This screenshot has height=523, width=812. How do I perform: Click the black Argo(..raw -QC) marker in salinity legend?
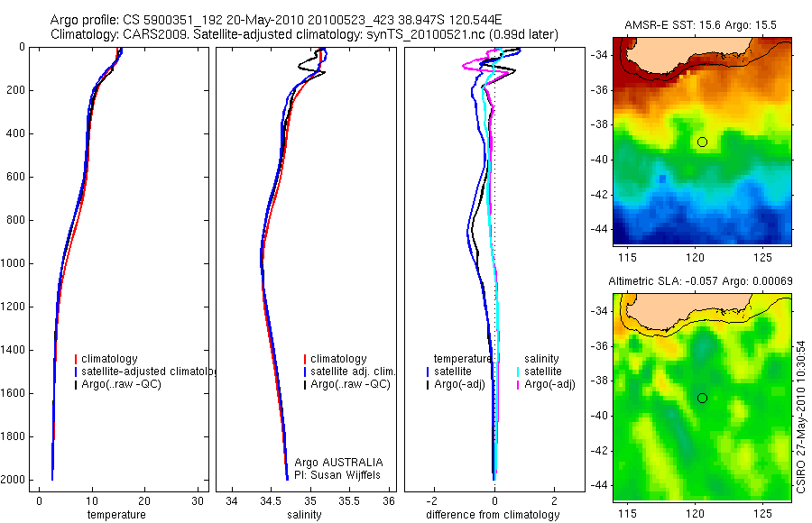click(x=305, y=384)
